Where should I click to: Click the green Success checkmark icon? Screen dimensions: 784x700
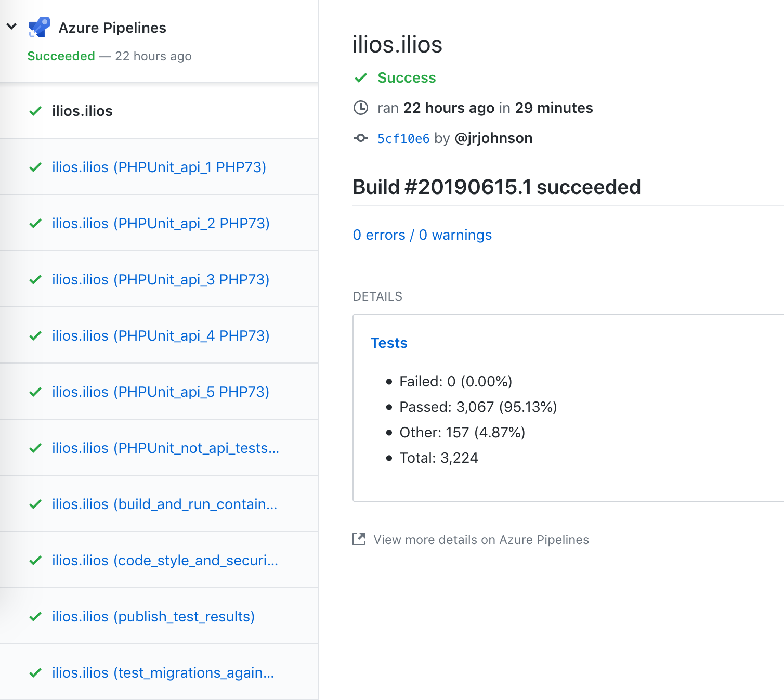(360, 77)
